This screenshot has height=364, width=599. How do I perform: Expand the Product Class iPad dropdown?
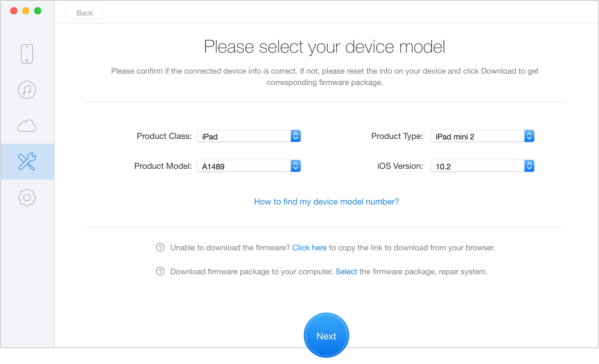click(x=297, y=136)
